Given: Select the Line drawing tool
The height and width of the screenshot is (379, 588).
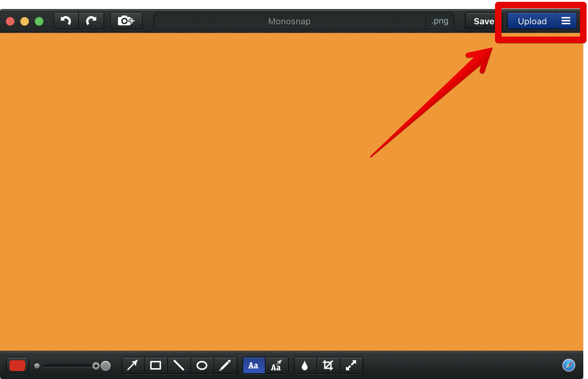Looking at the screenshot, I should (x=179, y=365).
